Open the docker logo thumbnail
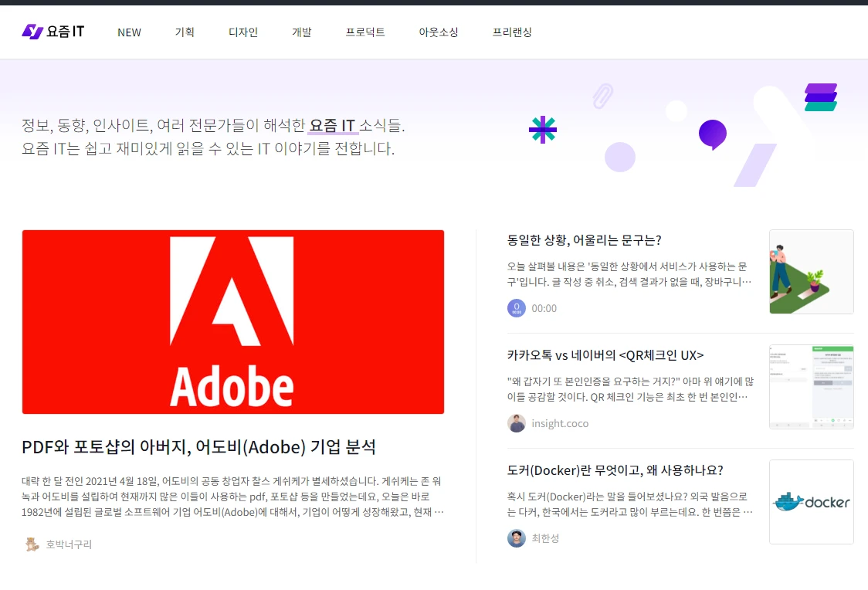 coord(812,502)
